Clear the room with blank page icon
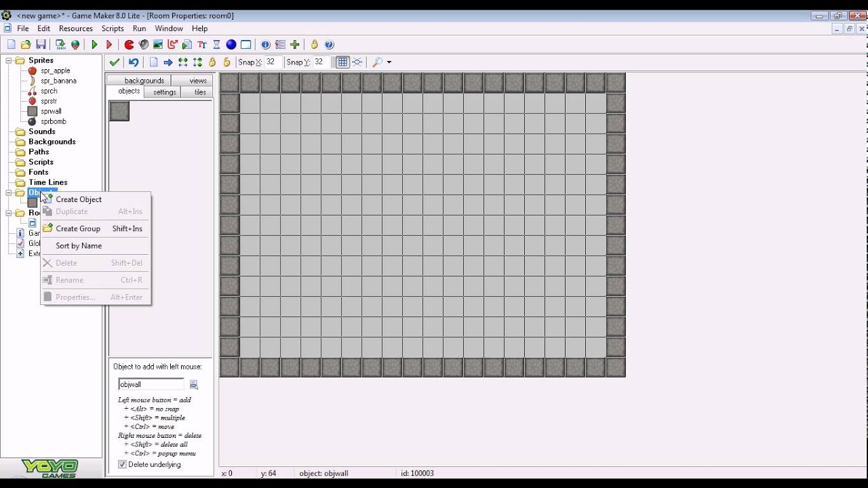This screenshot has height=488, width=868. click(x=154, y=62)
